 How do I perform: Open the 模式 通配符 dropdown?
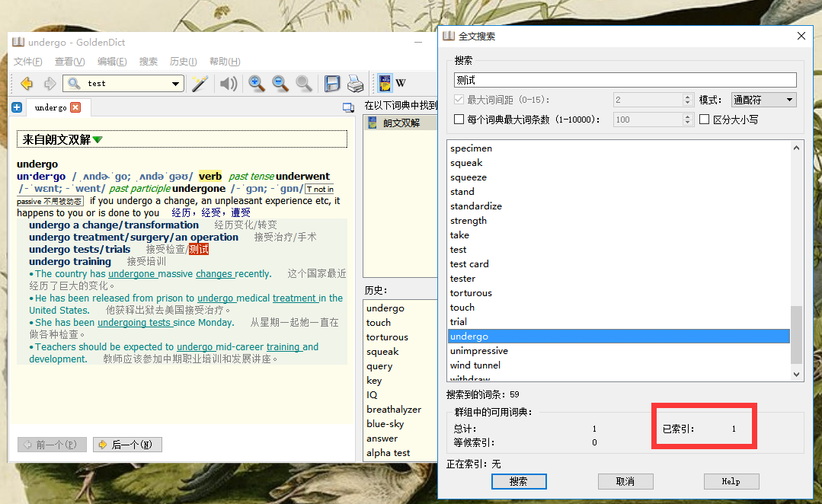763,100
